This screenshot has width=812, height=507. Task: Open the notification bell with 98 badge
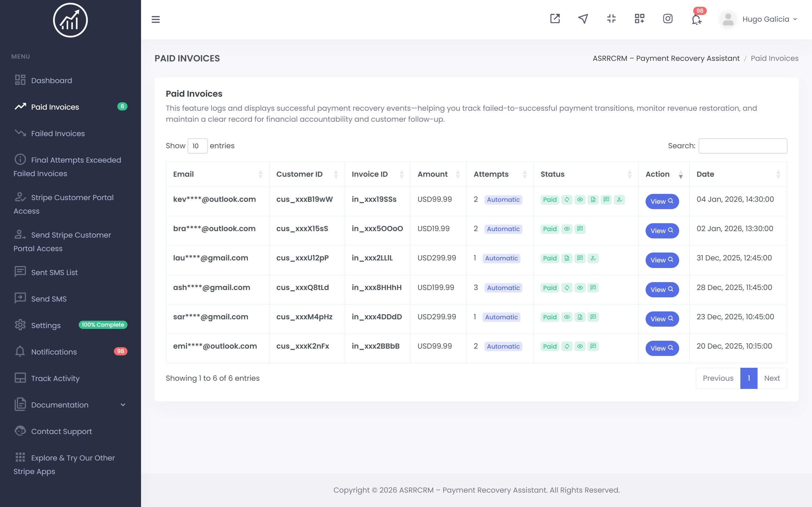697,19
